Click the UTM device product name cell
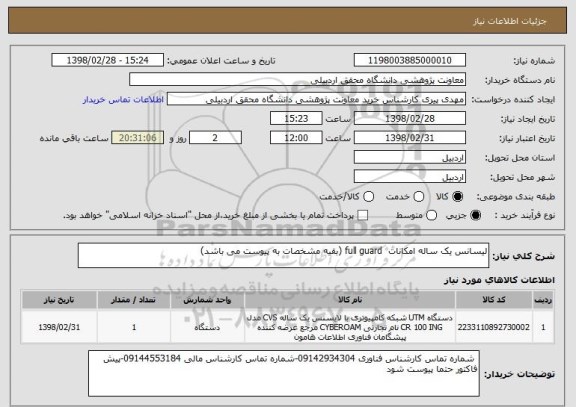 coord(350,327)
